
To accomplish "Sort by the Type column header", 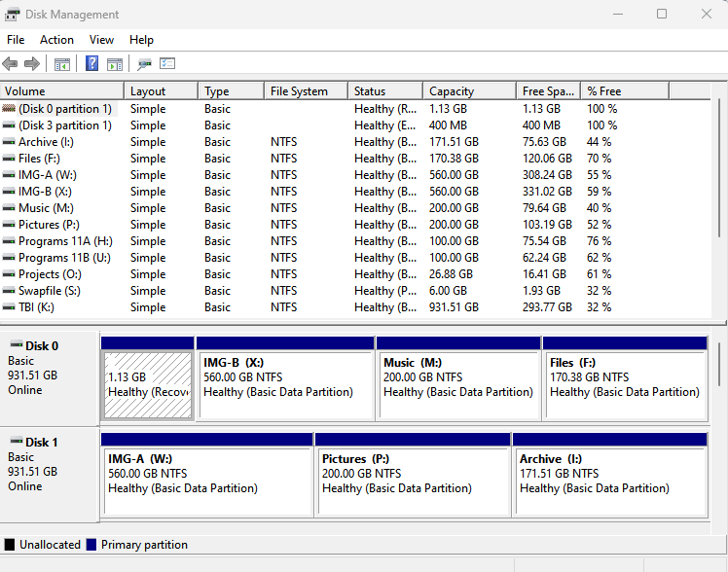I will 232,91.
